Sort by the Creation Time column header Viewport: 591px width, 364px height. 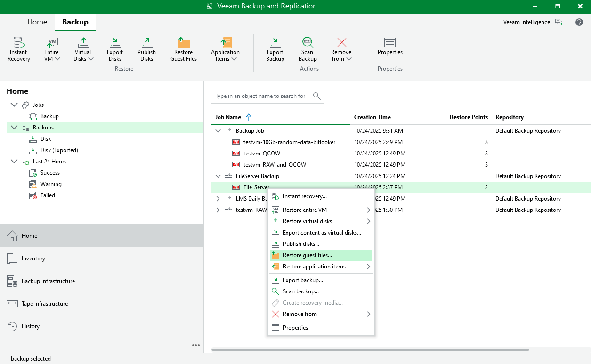(x=372, y=117)
